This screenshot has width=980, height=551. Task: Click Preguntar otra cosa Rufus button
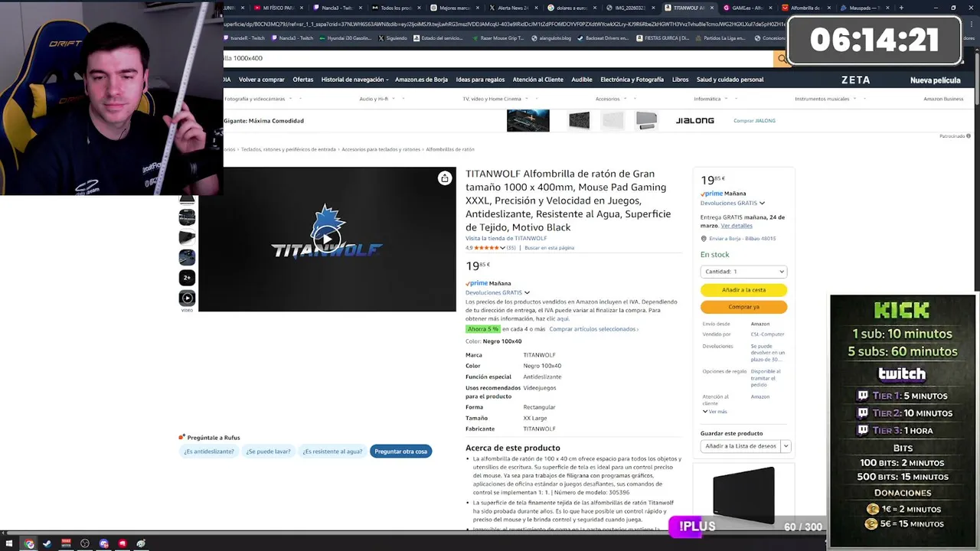pyautogui.click(x=400, y=452)
